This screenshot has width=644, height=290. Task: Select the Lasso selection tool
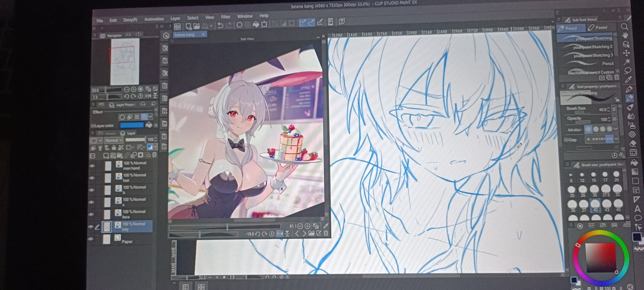coord(628,70)
